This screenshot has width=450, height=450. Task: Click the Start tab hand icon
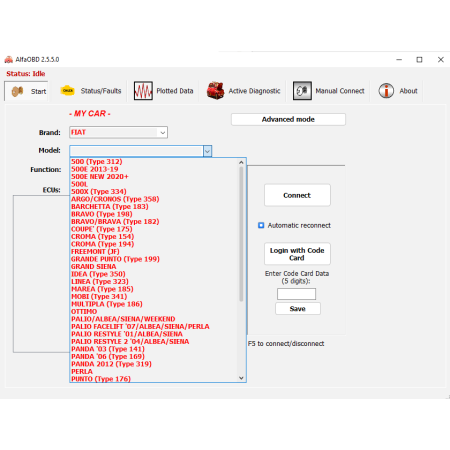(17, 91)
